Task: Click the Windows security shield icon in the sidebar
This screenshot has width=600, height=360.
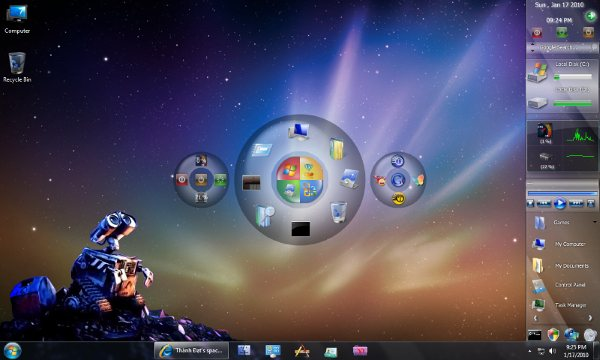Action: (x=553, y=335)
